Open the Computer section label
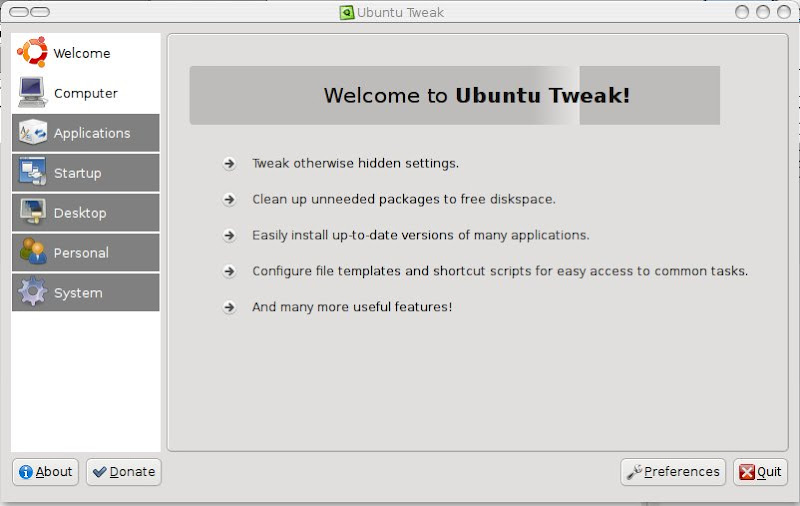Image resolution: width=800 pixels, height=506 pixels. 86,93
